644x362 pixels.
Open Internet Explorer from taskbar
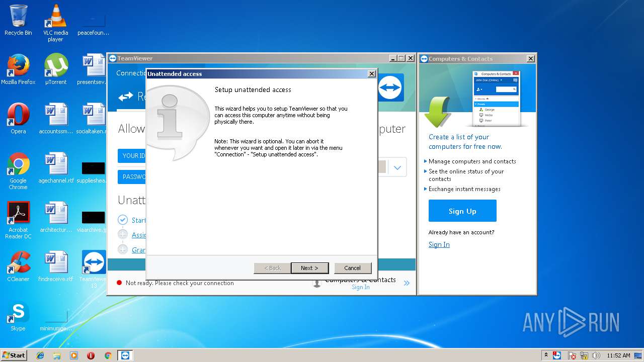point(40,355)
